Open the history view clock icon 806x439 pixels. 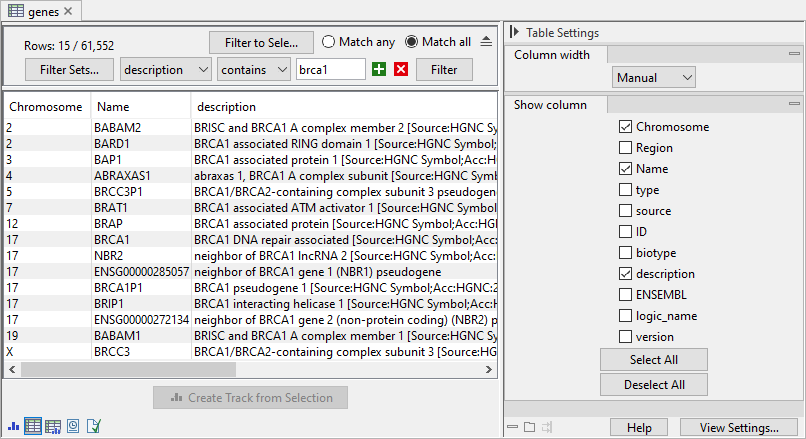coord(73,426)
